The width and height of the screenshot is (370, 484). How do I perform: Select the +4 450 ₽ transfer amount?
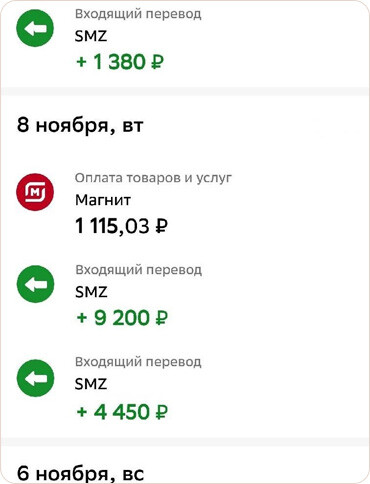point(122,412)
